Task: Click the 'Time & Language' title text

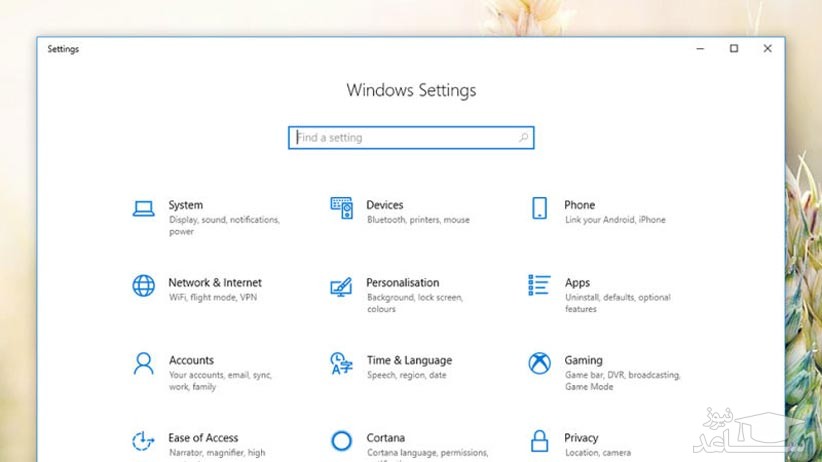Action: [x=409, y=360]
